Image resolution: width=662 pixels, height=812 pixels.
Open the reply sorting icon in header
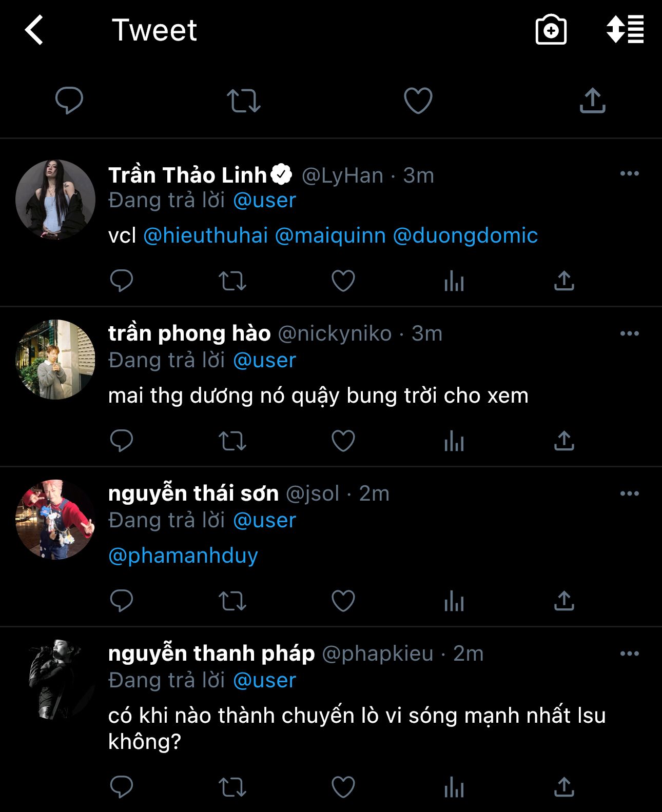[x=625, y=30]
